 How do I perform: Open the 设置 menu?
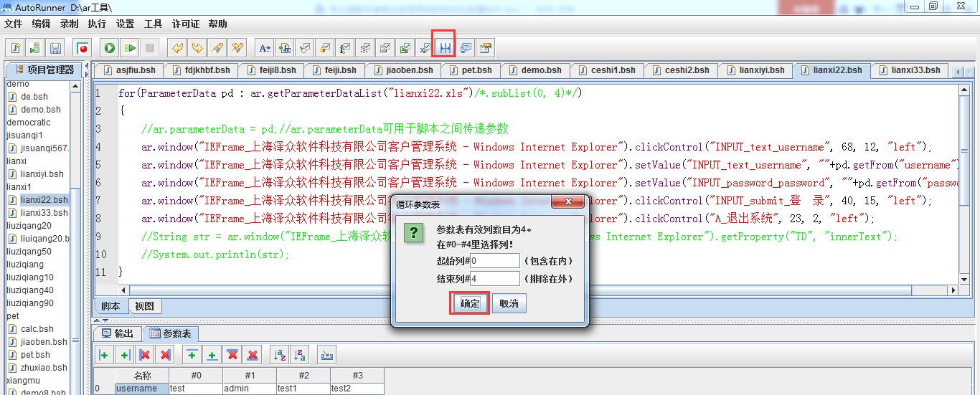point(126,24)
